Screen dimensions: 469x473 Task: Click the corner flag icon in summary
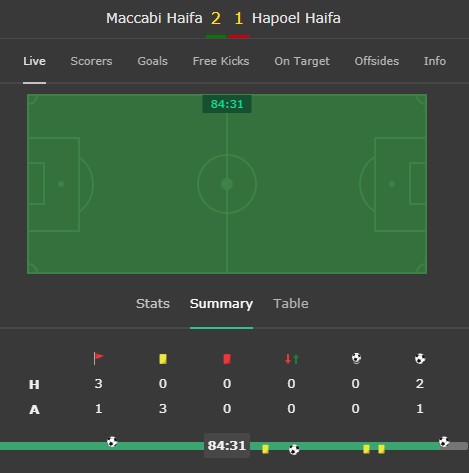point(98,359)
